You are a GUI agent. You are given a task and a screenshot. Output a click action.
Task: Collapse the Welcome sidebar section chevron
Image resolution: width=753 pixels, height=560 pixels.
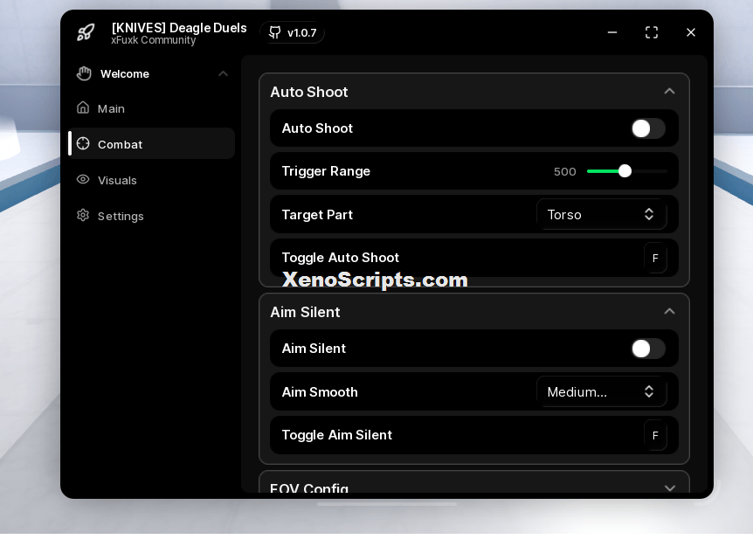[x=223, y=73]
